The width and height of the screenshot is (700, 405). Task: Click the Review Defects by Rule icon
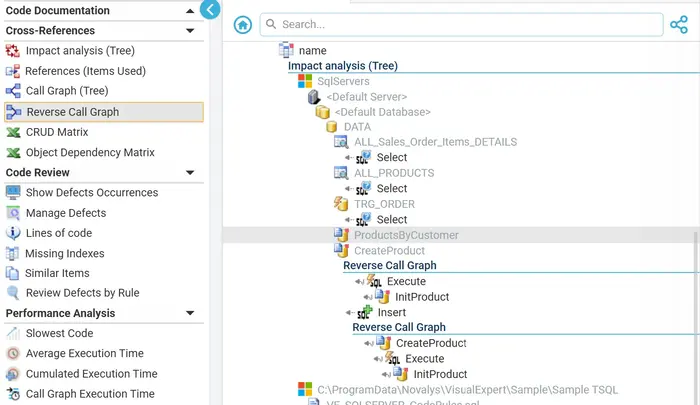(x=13, y=293)
